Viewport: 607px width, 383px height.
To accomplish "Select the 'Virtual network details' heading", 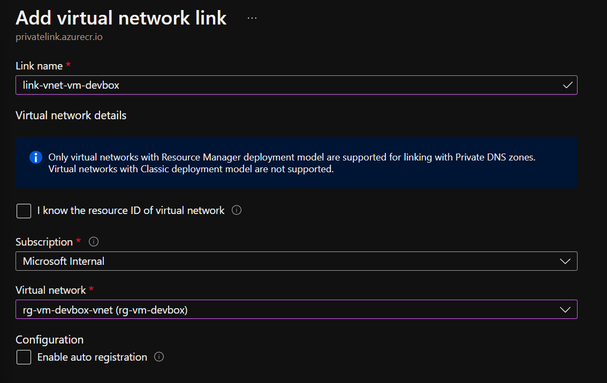I will pos(71,115).
